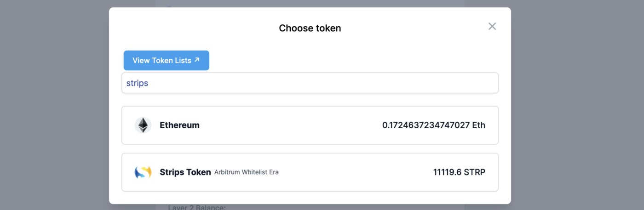Focus the token search field containing 'strips'
The height and width of the screenshot is (210, 644).
pos(310,83)
